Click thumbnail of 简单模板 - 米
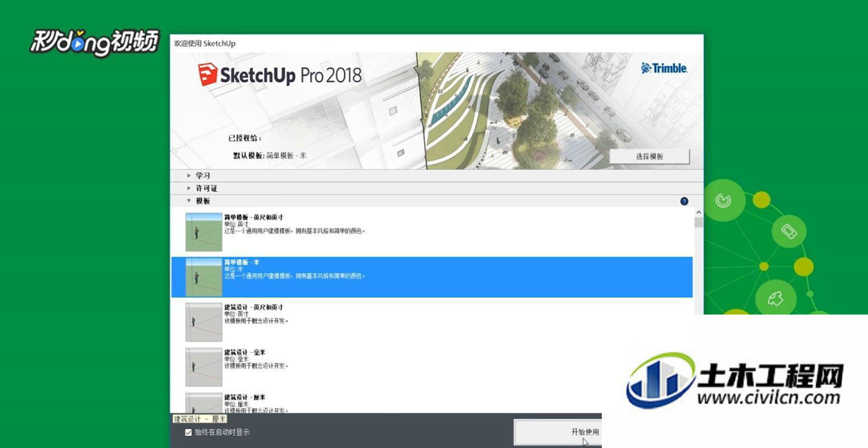Image resolution: width=868 pixels, height=448 pixels. pos(204,277)
